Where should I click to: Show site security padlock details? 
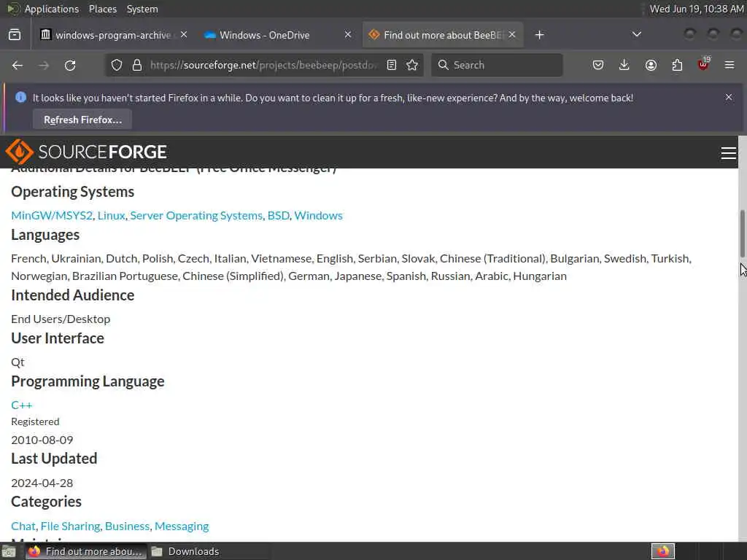(x=137, y=65)
